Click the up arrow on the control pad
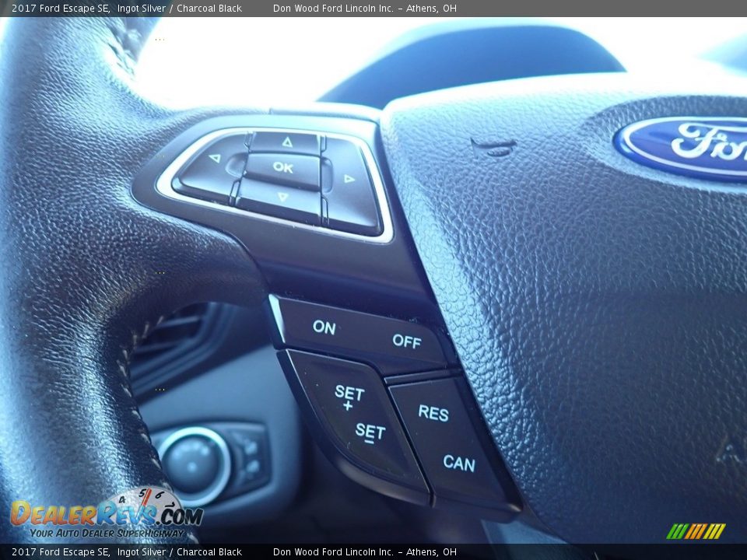Viewport: 747px width, 560px height. tap(286, 142)
